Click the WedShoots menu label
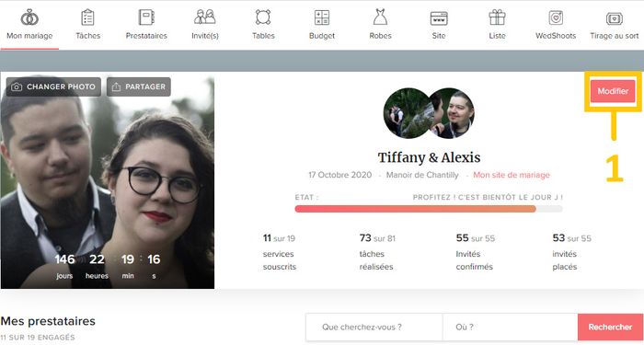Image resolution: width=644 pixels, height=345 pixels. (556, 36)
